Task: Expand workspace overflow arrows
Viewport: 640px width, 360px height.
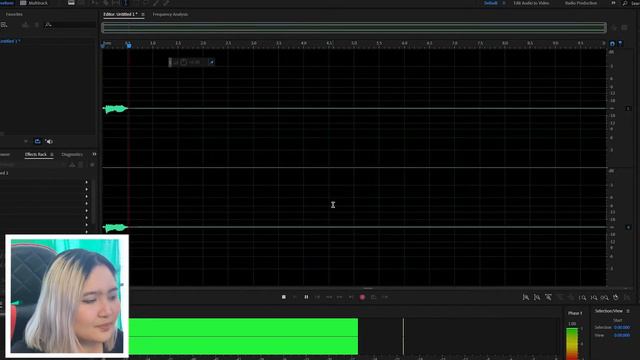Action: click(x=613, y=3)
